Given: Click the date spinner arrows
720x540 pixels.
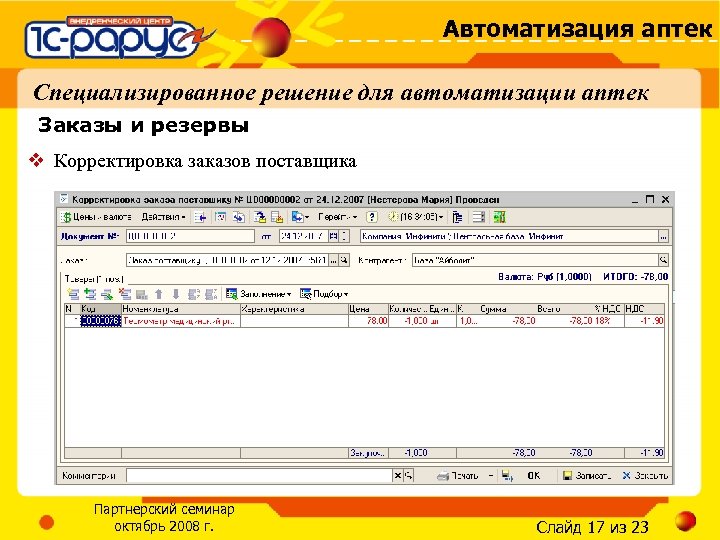Looking at the screenshot, I should (344, 236).
